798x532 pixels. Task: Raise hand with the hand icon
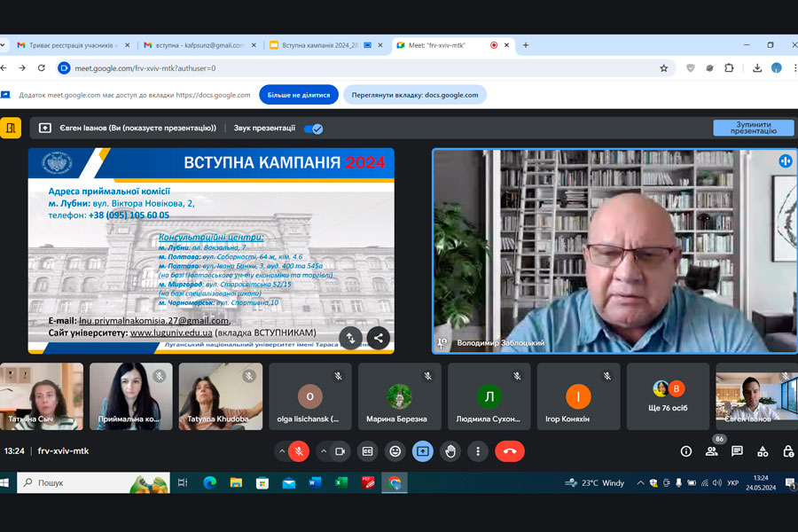450,451
